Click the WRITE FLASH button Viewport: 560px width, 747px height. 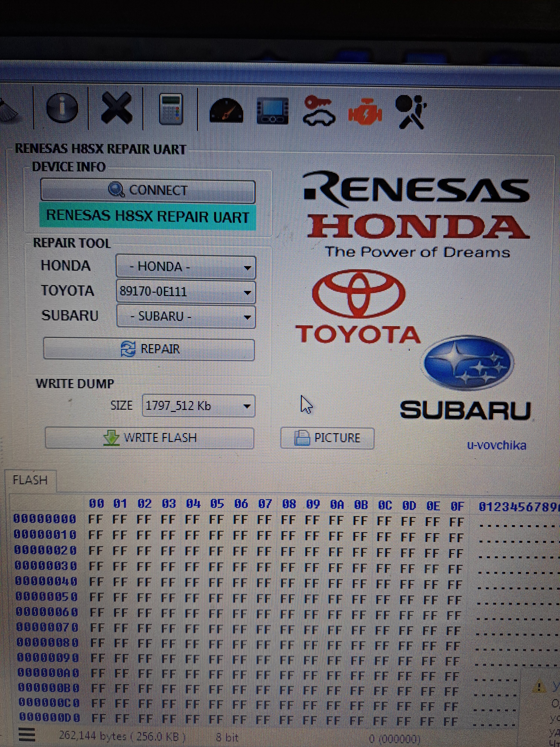coord(150,438)
